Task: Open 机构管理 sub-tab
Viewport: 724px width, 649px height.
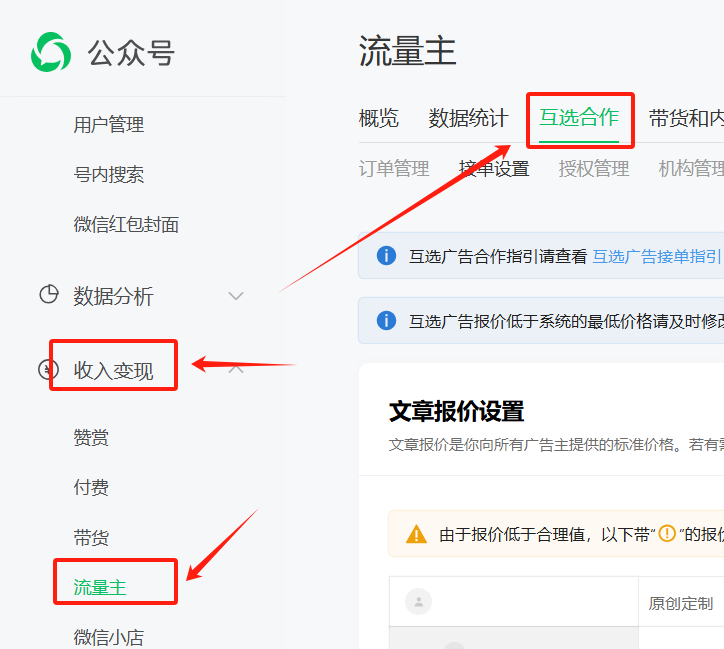Action: (691, 168)
